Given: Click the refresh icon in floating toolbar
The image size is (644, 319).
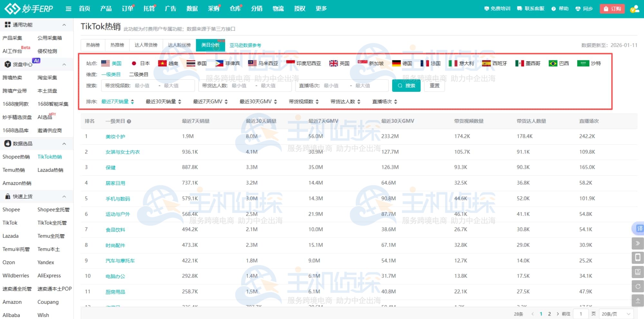Looking at the screenshot, I should point(638,286).
